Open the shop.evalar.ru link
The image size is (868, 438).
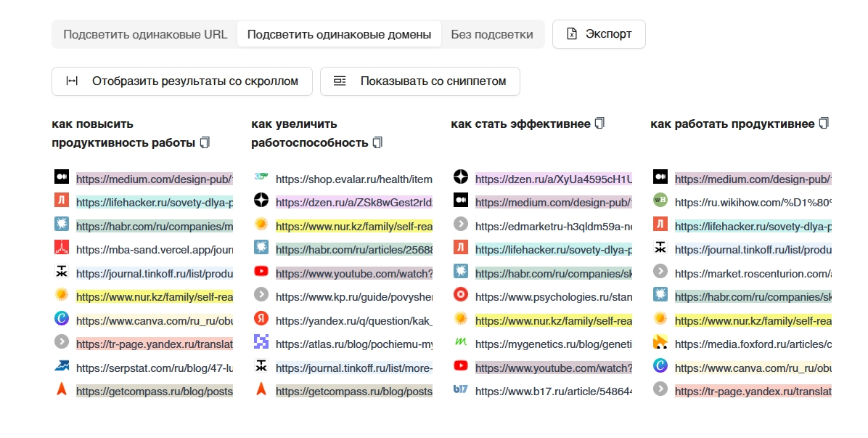[x=353, y=179]
